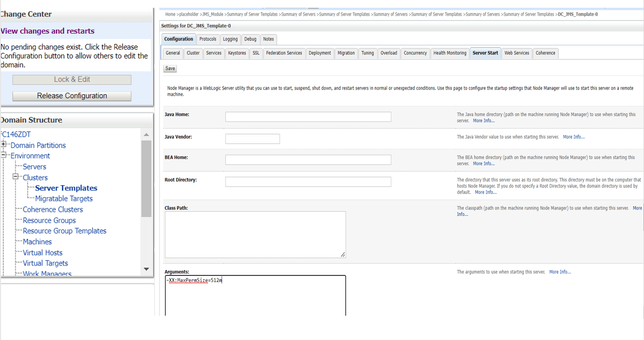Open the Health Monitoring sub-tab
This screenshot has height=340, width=644.
tap(450, 53)
